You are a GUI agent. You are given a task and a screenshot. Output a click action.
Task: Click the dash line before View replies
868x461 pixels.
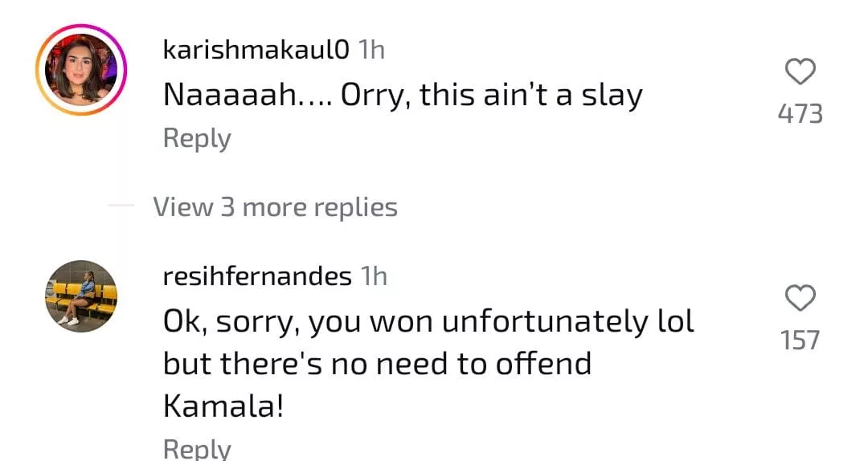[121, 206]
